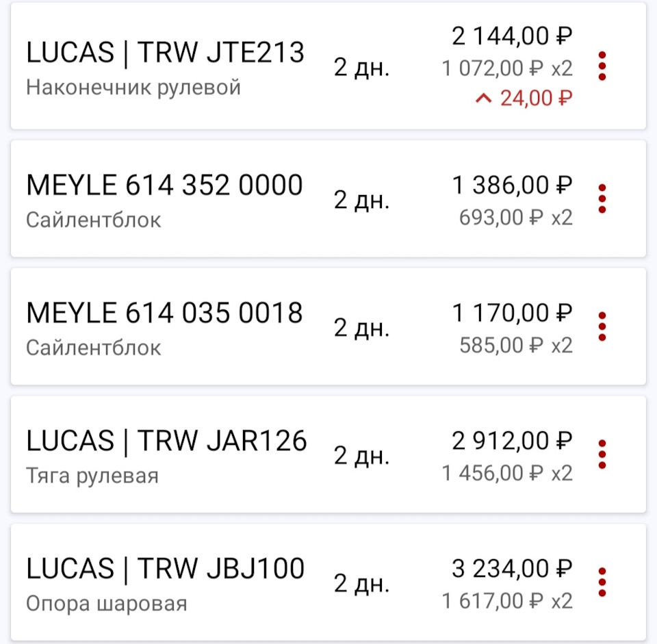
Task: Open the MEYLE 614 352 0000 card
Action: (x=328, y=198)
